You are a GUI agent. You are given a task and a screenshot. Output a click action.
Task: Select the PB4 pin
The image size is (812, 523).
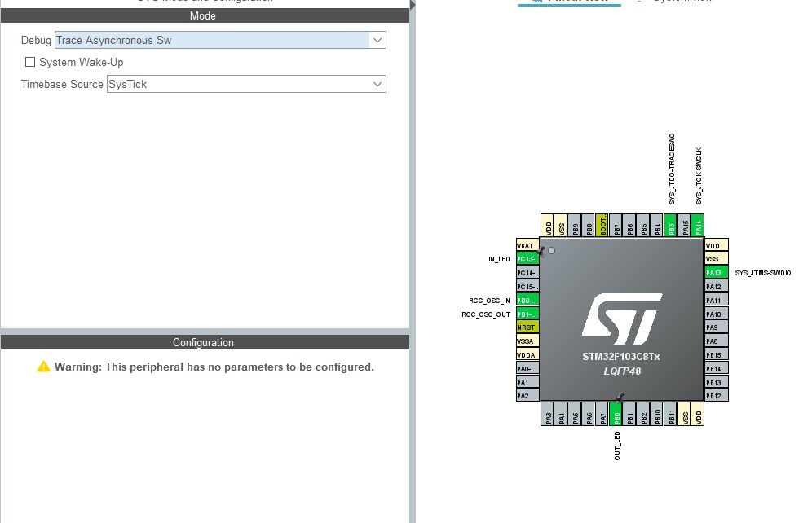pos(656,226)
